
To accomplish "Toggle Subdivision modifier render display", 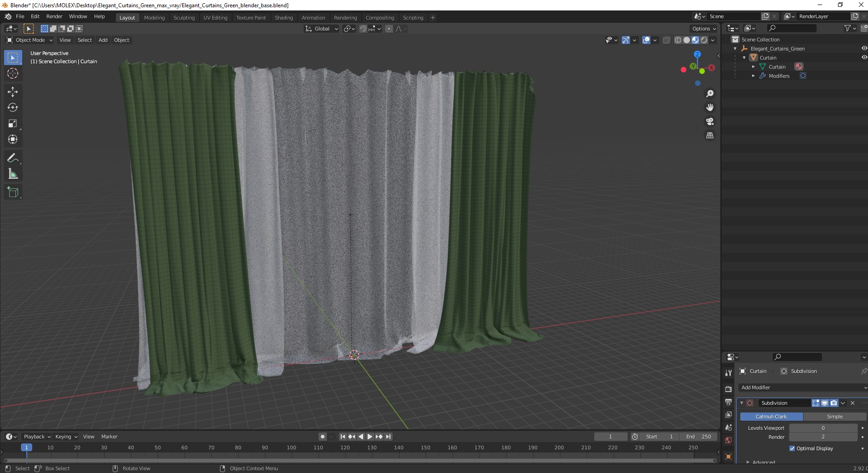I will (833, 403).
